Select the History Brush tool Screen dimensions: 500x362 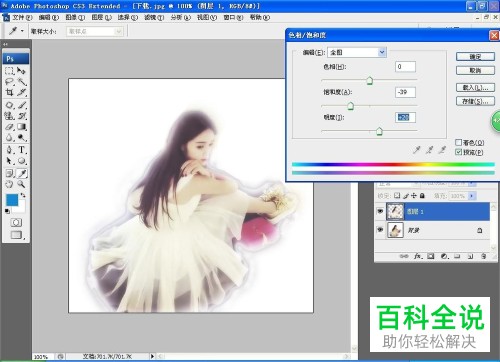21,116
